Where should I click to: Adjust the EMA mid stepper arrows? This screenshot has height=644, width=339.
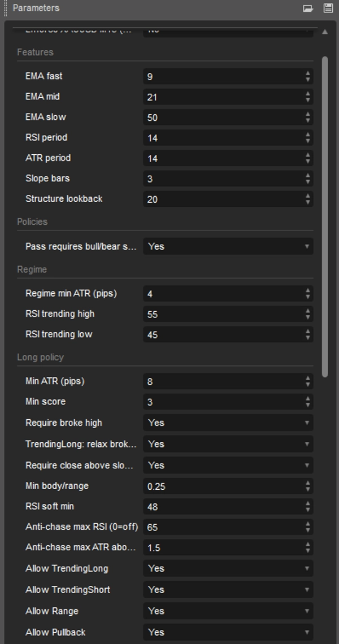click(x=308, y=97)
